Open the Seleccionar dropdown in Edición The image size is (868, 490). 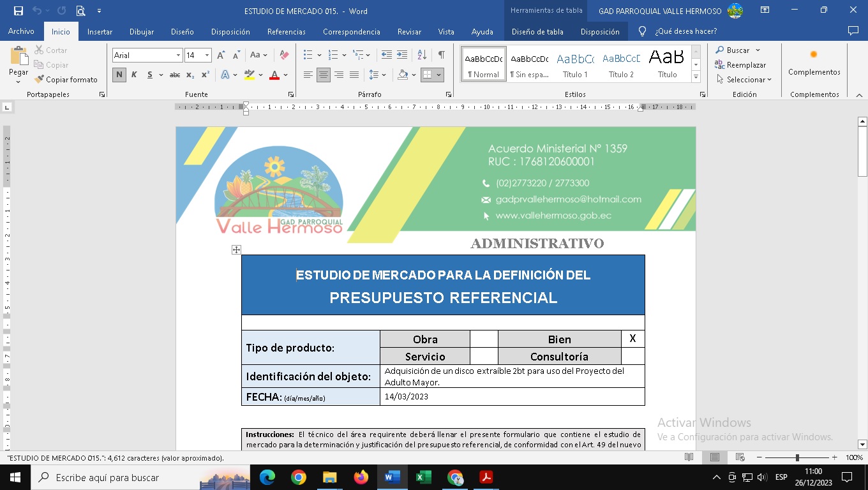click(744, 80)
